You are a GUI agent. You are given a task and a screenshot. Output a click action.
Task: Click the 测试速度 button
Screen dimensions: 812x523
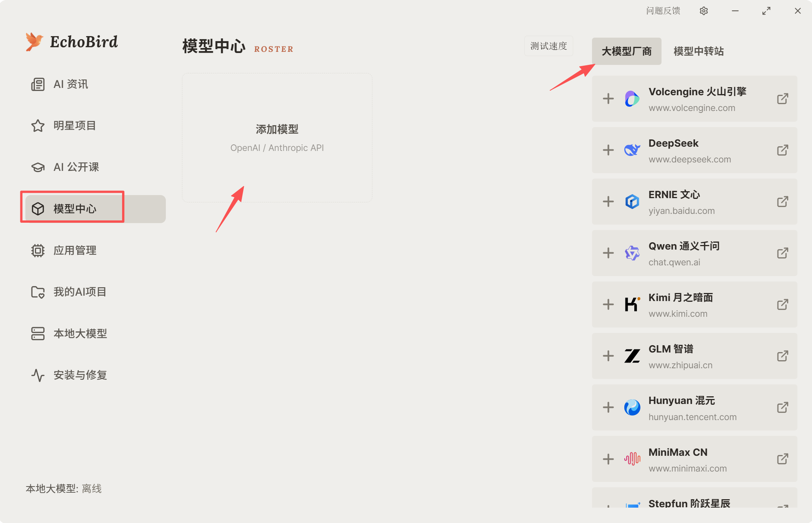[x=549, y=46]
